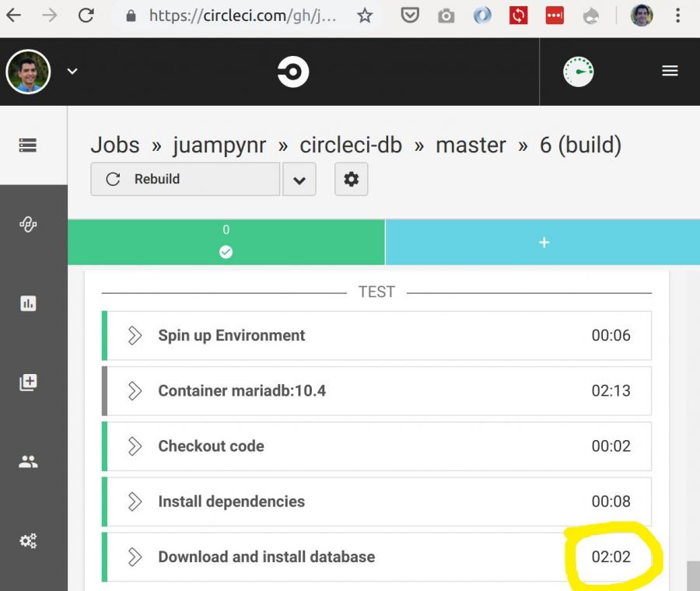Image resolution: width=700 pixels, height=591 pixels.
Task: Click the TEST section heading
Action: 376,292
